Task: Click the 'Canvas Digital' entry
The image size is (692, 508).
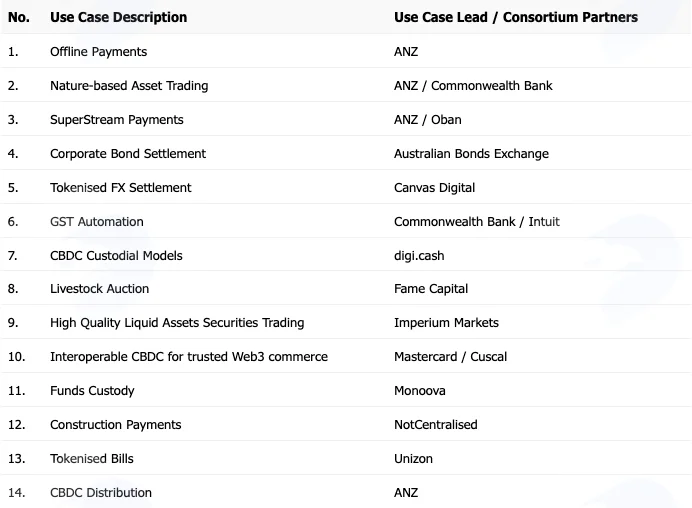Action: click(434, 188)
